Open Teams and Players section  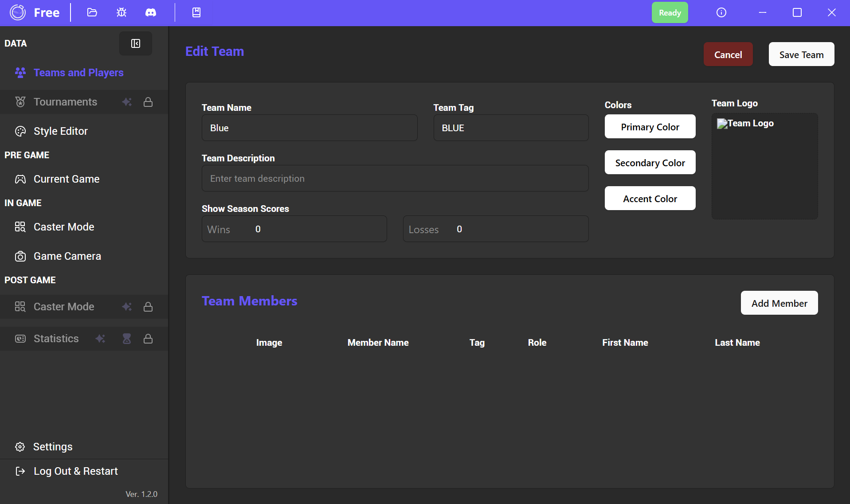[78, 73]
